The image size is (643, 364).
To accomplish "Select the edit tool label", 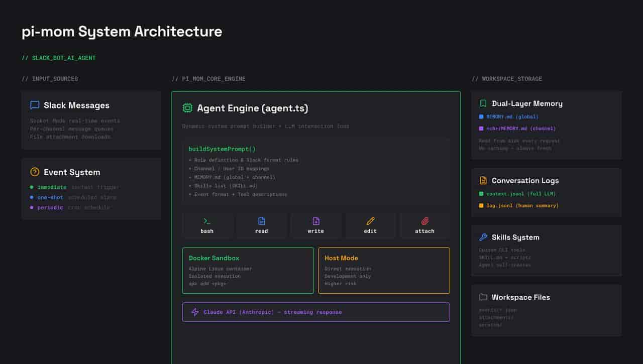I will [370, 231].
